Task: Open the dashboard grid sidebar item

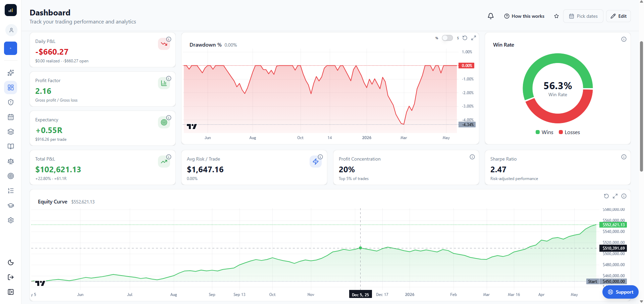Action: [11, 87]
